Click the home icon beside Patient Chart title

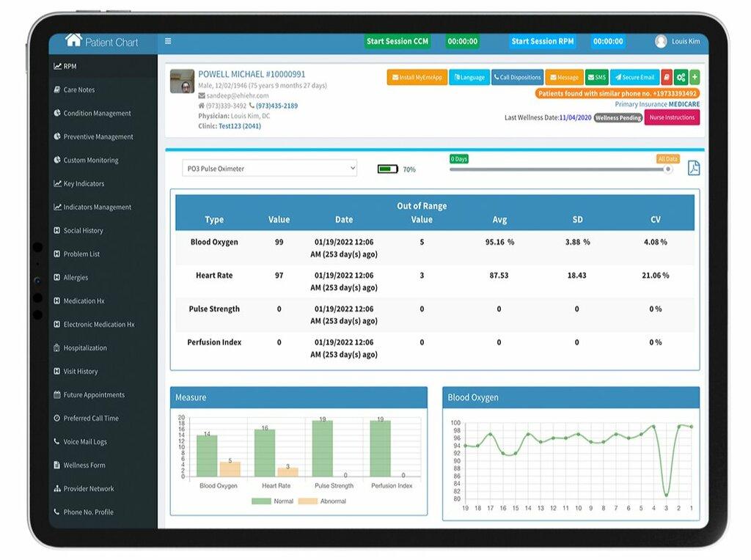click(73, 42)
